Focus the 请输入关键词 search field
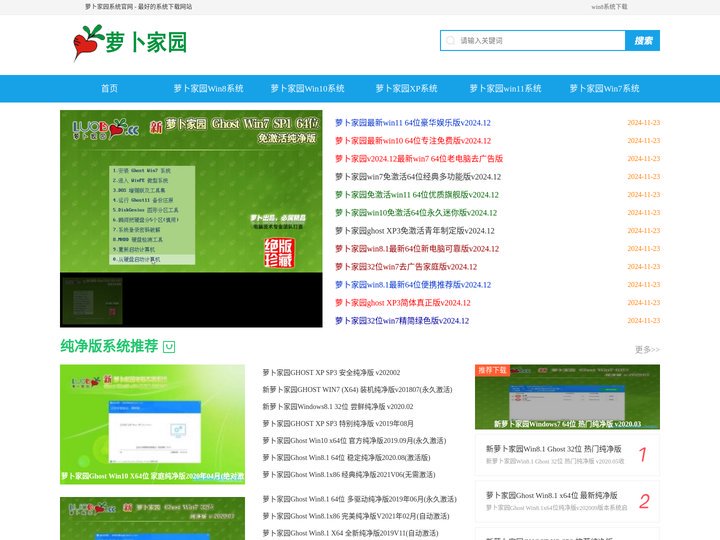 pyautogui.click(x=533, y=40)
